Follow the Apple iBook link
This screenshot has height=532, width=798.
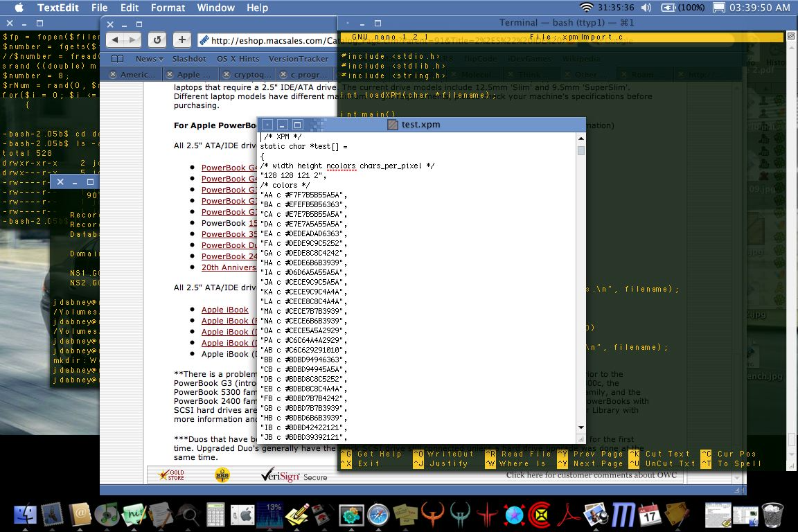coord(224,310)
